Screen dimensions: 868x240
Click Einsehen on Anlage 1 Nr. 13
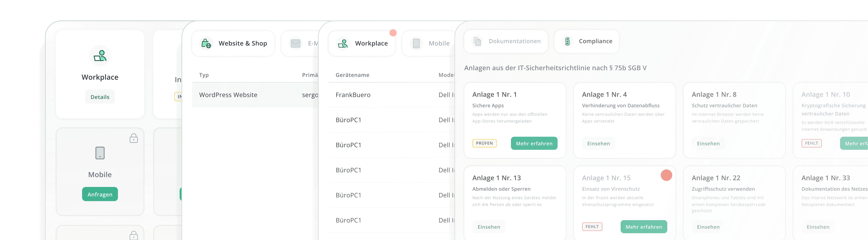click(x=489, y=227)
